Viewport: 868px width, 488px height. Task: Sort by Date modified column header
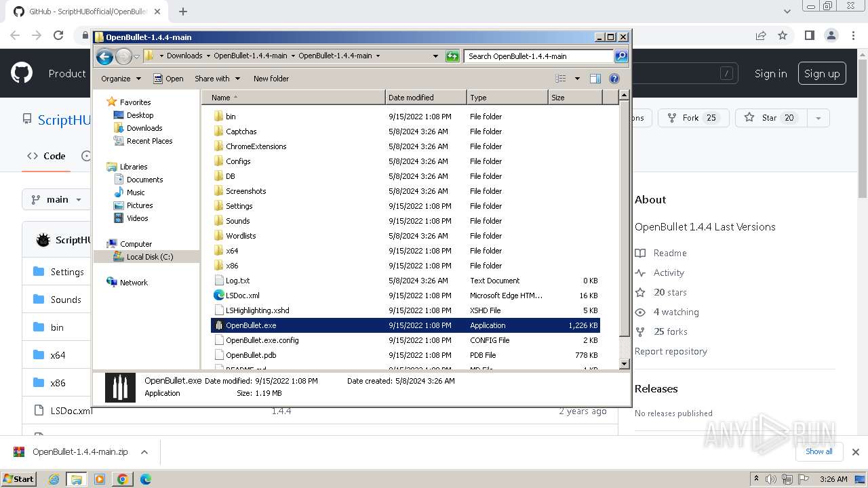pyautogui.click(x=426, y=98)
